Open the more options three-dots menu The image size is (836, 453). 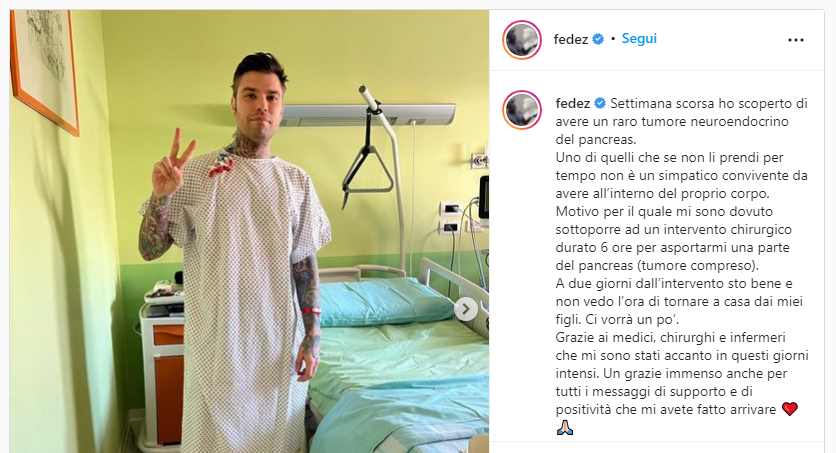click(795, 40)
